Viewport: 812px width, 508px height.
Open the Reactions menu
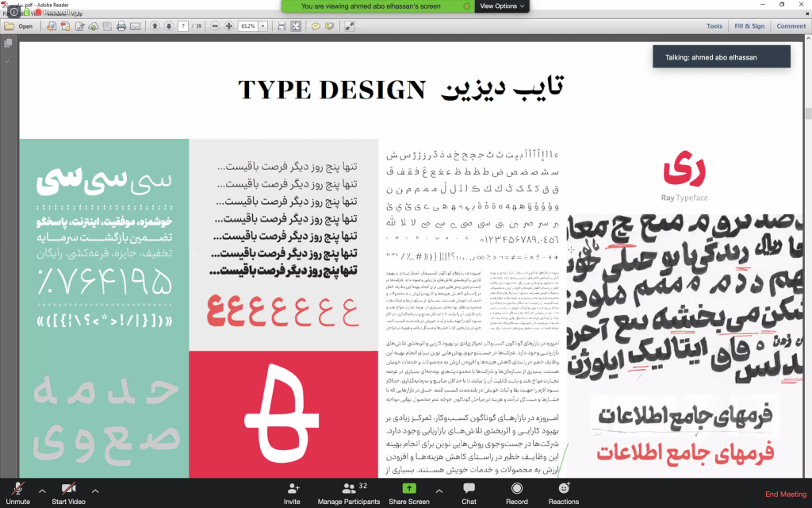coord(564,494)
